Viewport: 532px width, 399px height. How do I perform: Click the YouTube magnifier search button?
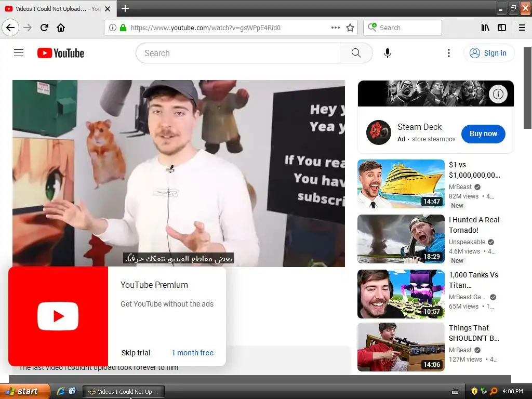pos(356,54)
